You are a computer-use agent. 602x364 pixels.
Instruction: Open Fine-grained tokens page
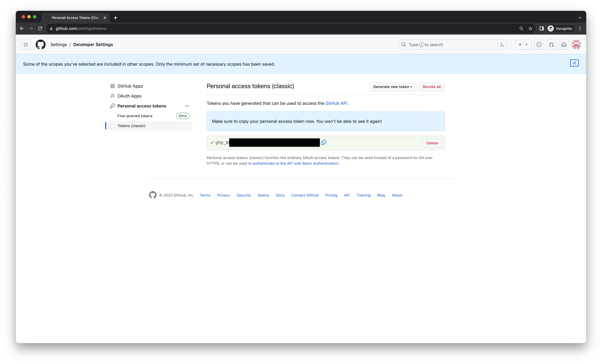pos(135,116)
